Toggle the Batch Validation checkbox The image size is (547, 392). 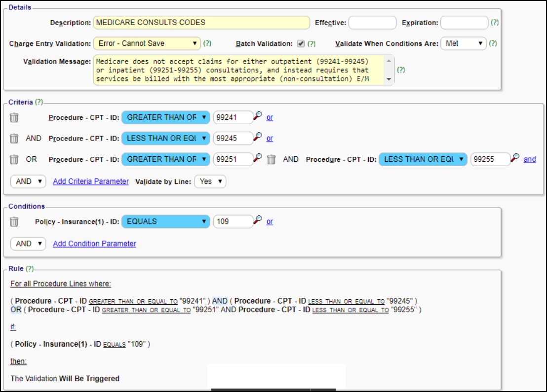coord(301,43)
